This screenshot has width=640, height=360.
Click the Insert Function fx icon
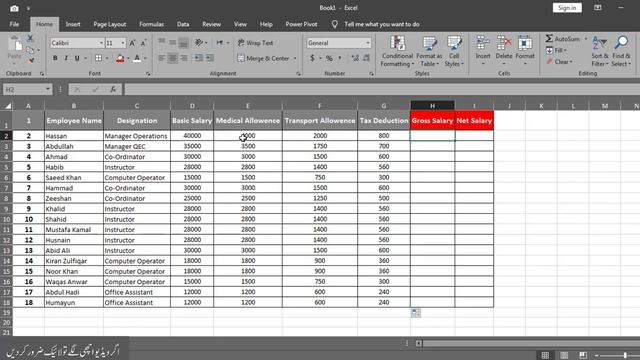(113, 89)
